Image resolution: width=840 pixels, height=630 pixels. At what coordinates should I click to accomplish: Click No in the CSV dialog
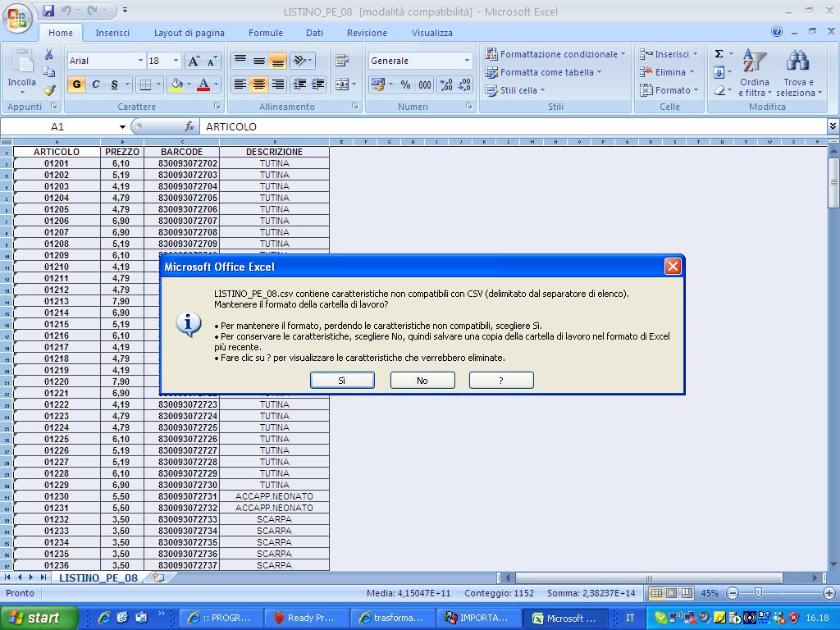(x=422, y=381)
